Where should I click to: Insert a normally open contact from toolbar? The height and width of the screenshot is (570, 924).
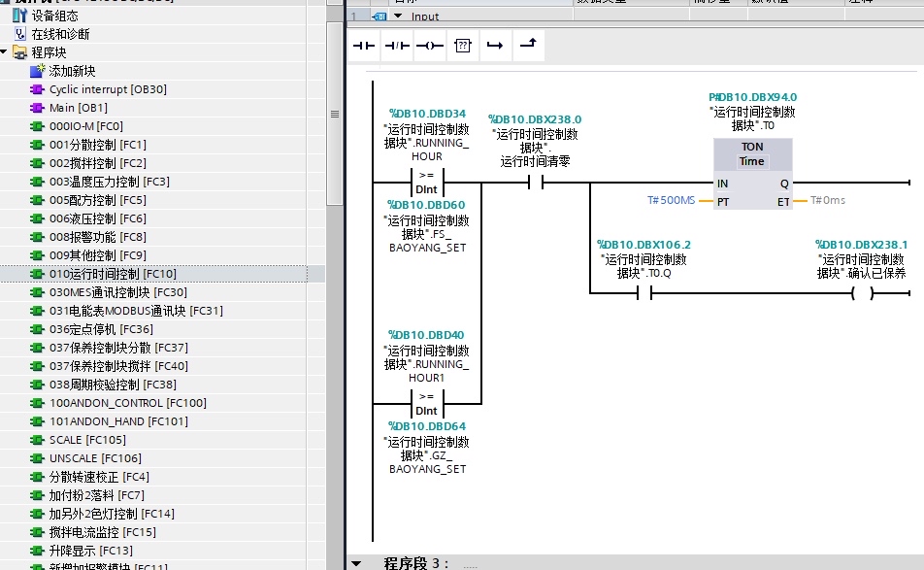point(364,46)
